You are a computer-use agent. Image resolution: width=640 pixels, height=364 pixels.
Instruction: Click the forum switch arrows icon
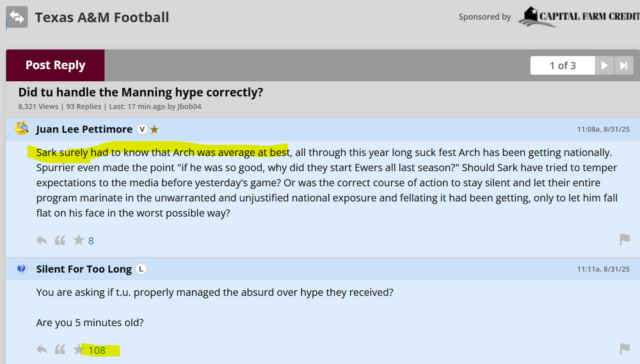tap(17, 17)
